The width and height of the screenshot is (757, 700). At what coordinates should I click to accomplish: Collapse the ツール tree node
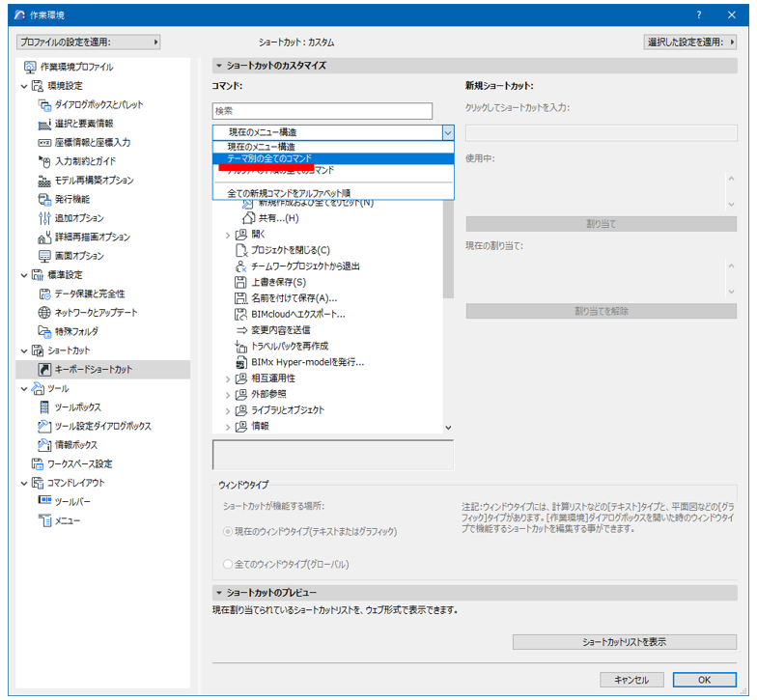pos(24,388)
